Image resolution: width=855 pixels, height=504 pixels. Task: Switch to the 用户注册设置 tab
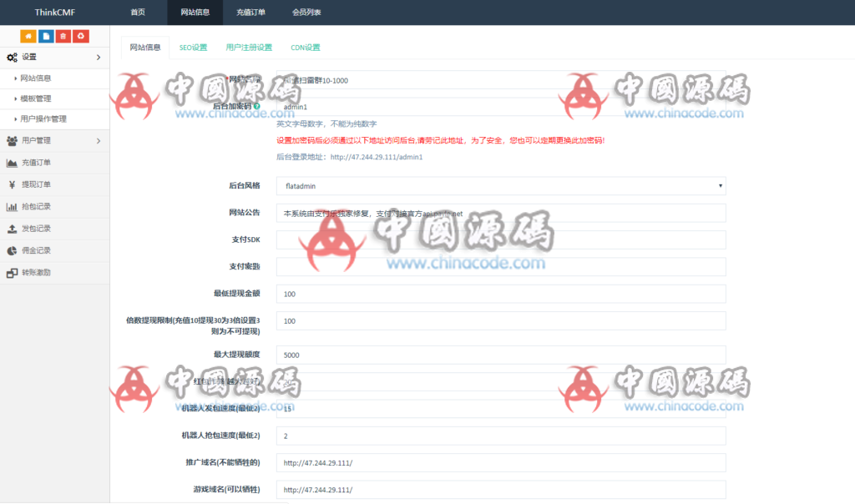click(x=249, y=48)
